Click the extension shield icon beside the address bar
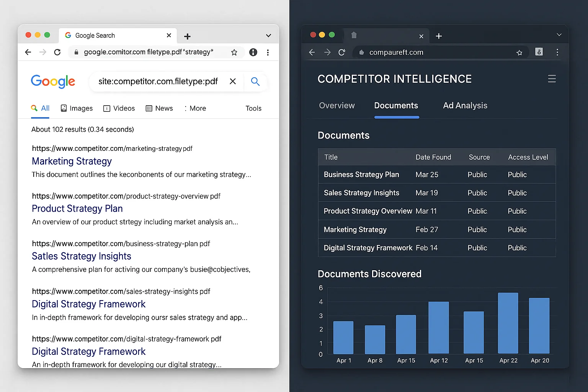The image size is (588, 392). (539, 52)
